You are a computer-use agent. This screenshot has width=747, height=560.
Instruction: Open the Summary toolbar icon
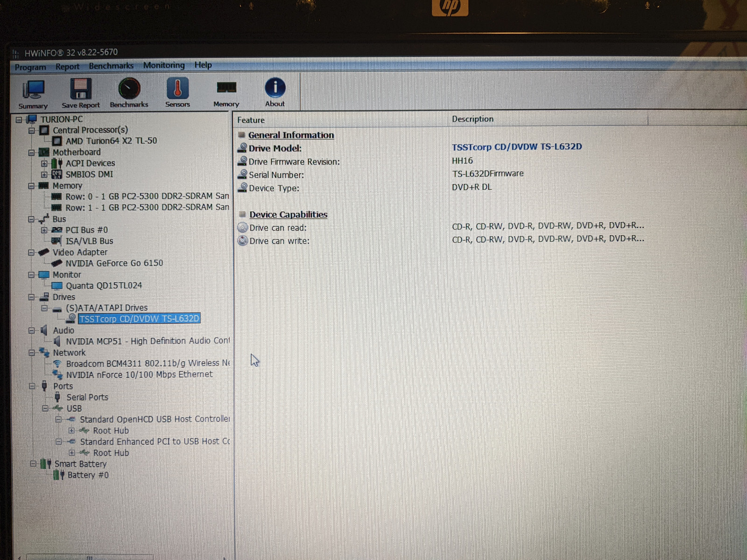[34, 90]
